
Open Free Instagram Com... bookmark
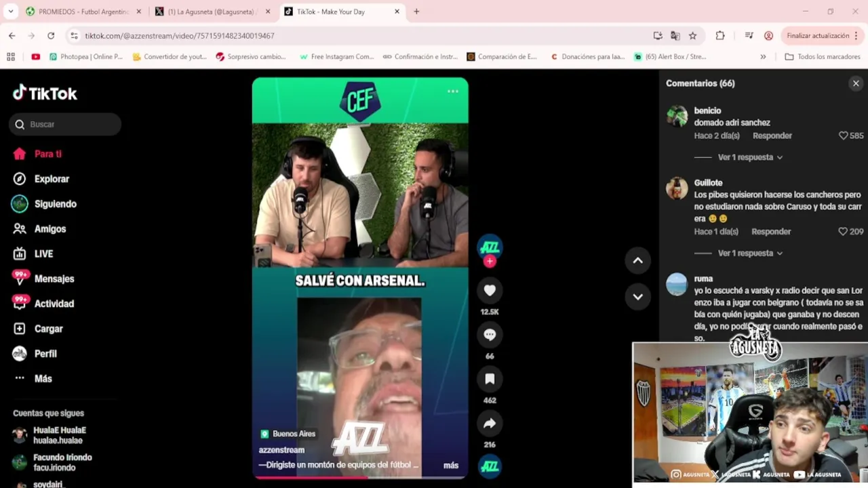336,57
